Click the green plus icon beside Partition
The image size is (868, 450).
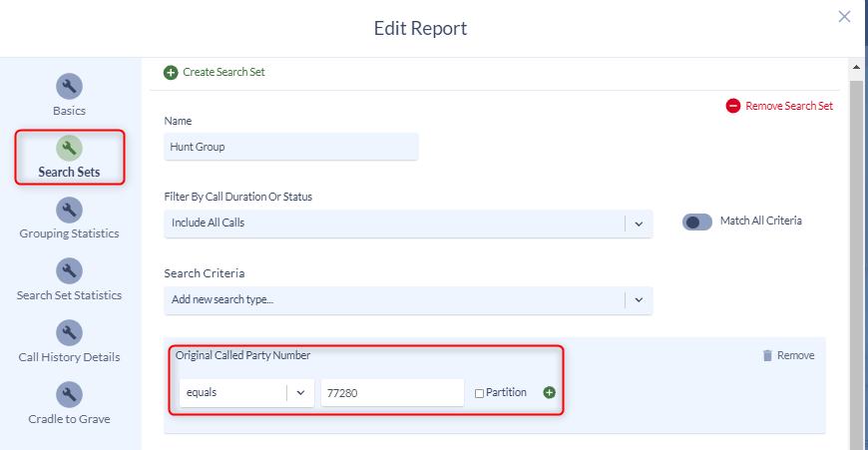pos(549,393)
